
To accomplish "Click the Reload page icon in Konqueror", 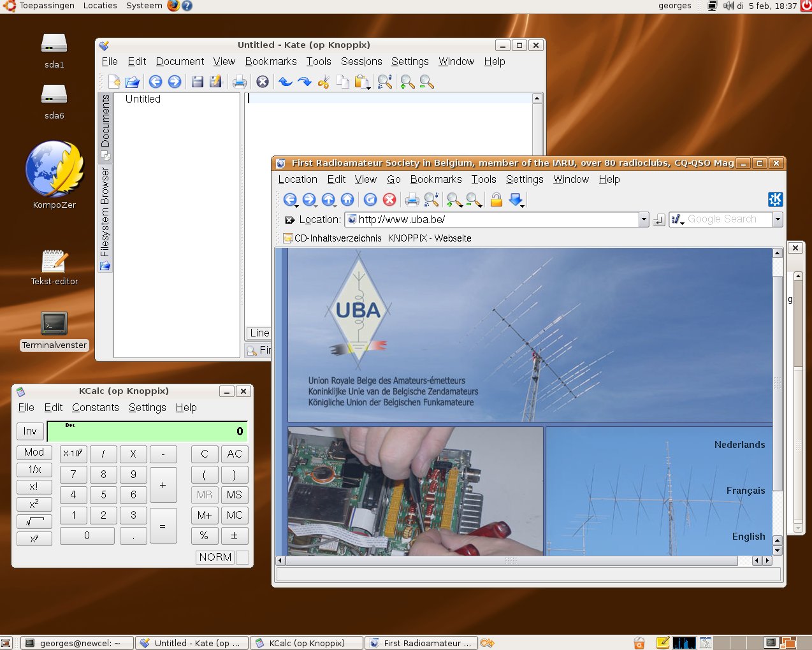I will point(370,200).
